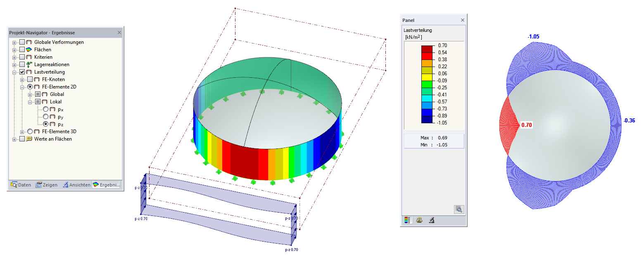Click the Flächen colored surface icon
Screen dimensions: 644x256
click(x=29, y=50)
